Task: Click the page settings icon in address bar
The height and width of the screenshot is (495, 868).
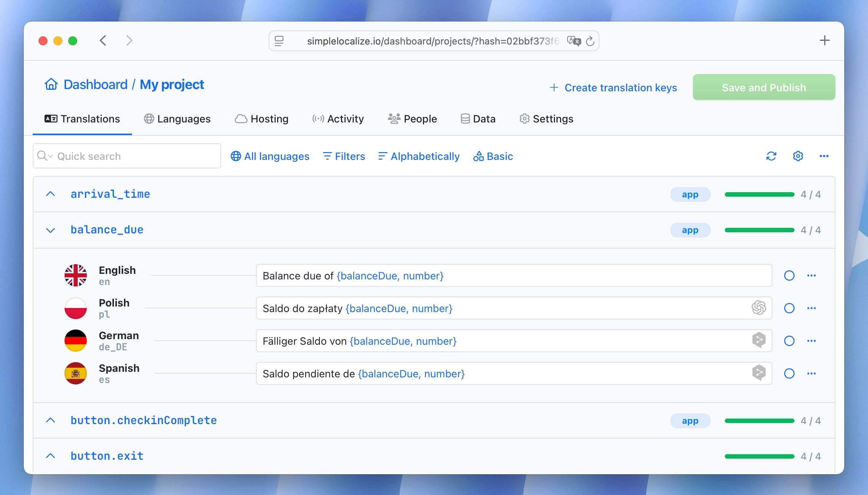Action: coord(279,41)
